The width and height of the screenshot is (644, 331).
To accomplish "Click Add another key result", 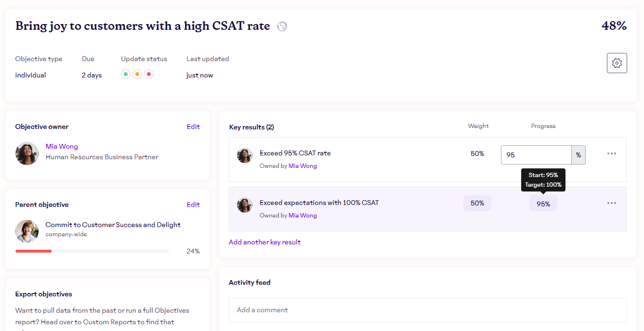I will point(264,242).
